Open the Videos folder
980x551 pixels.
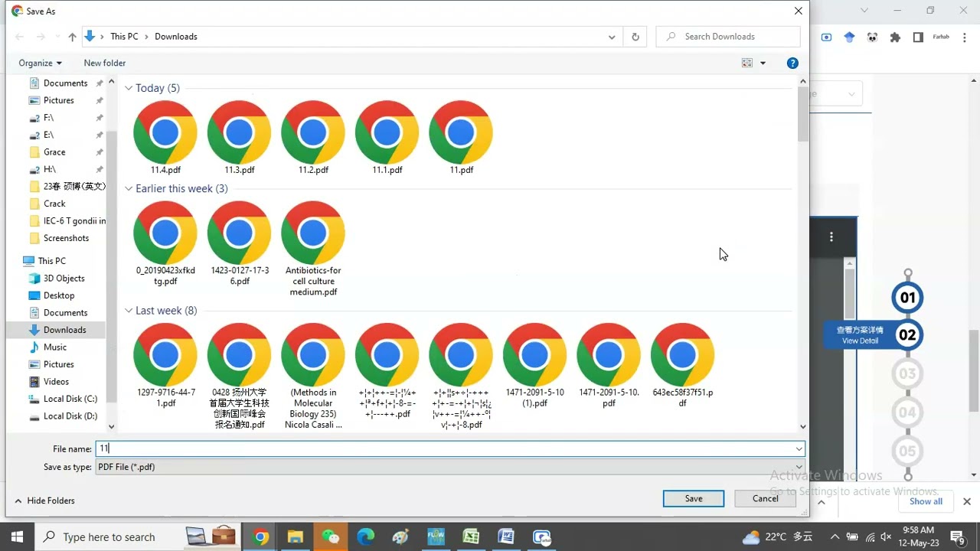(x=56, y=382)
